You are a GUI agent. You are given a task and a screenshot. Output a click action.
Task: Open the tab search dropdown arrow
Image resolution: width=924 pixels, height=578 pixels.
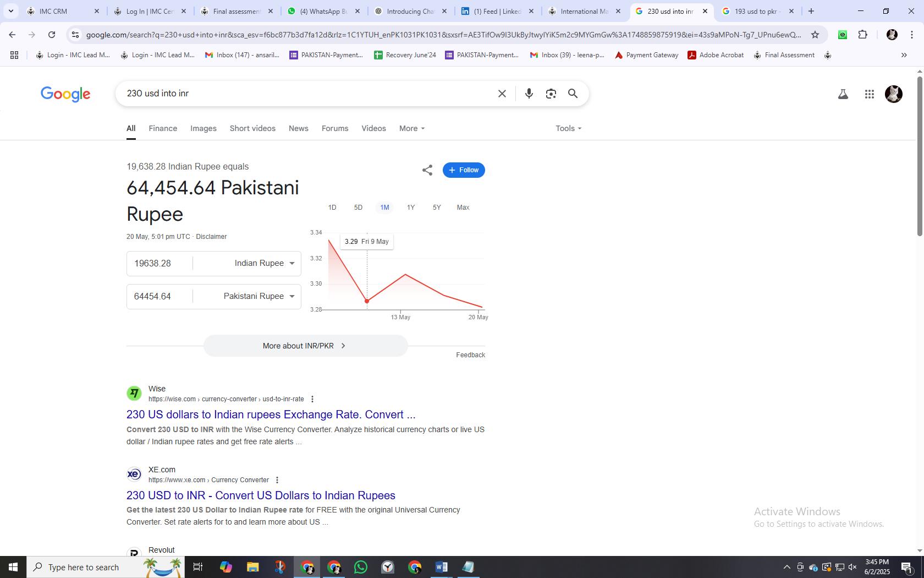click(11, 11)
